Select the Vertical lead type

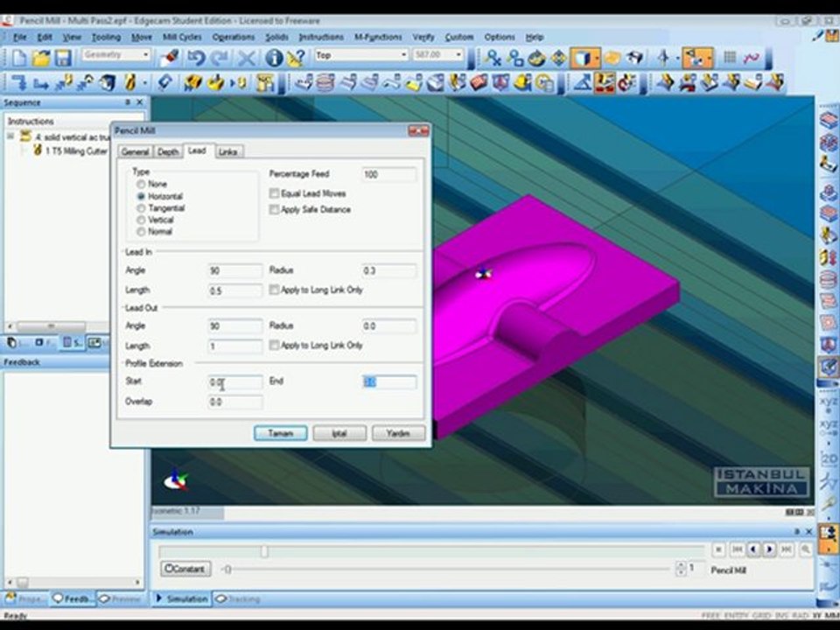pyautogui.click(x=141, y=220)
